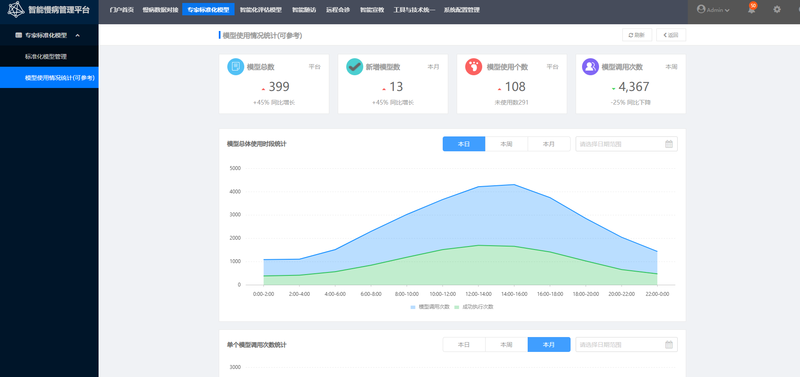
Task: Click calendar icon in 模型总体使用时段统计 date field
Action: coord(669,144)
